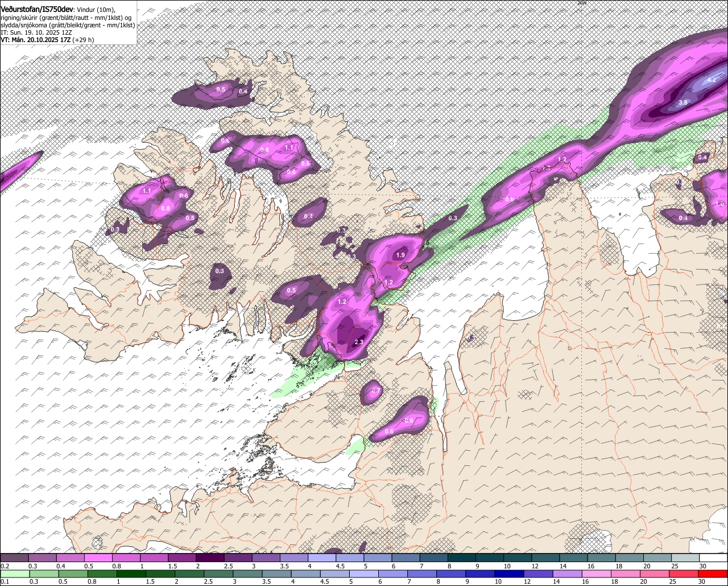Click the '20' label in the lower legend row
Screen dimensions: 728x586
coord(643,582)
